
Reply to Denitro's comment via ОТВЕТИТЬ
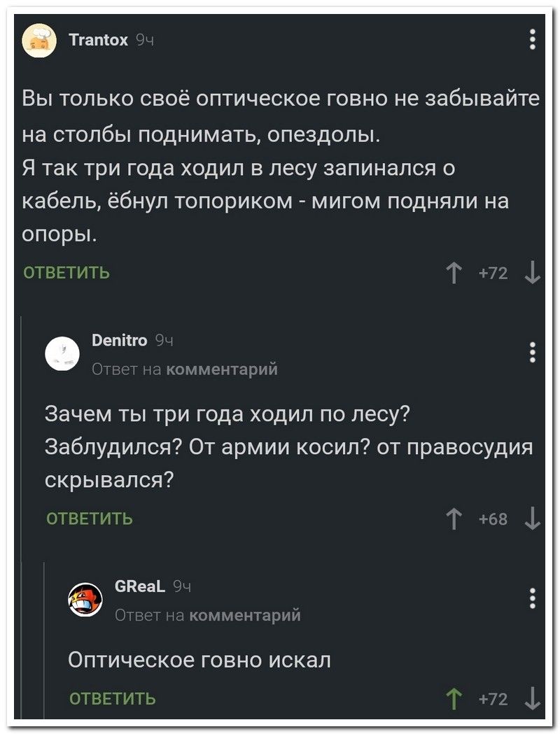coord(90,519)
